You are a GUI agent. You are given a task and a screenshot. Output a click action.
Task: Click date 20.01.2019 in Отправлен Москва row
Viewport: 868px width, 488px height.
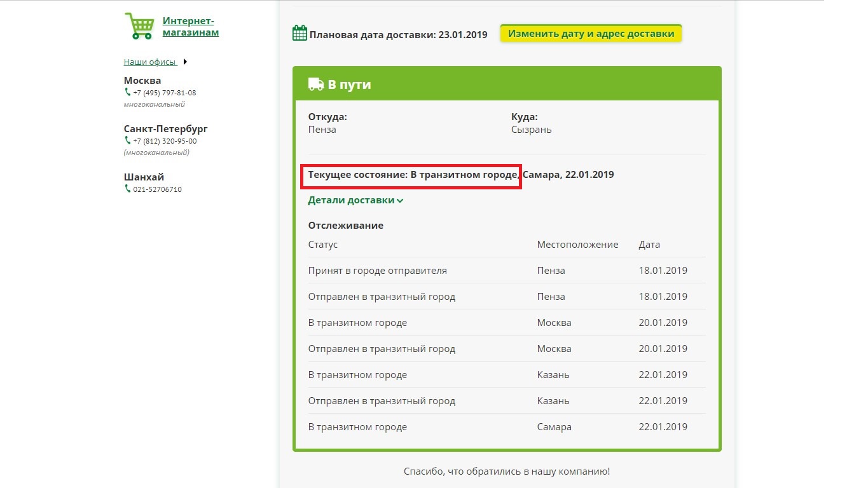[663, 349]
